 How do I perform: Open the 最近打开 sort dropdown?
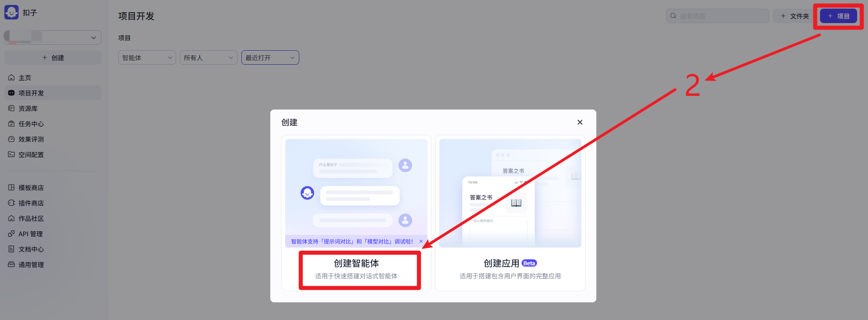(270, 57)
